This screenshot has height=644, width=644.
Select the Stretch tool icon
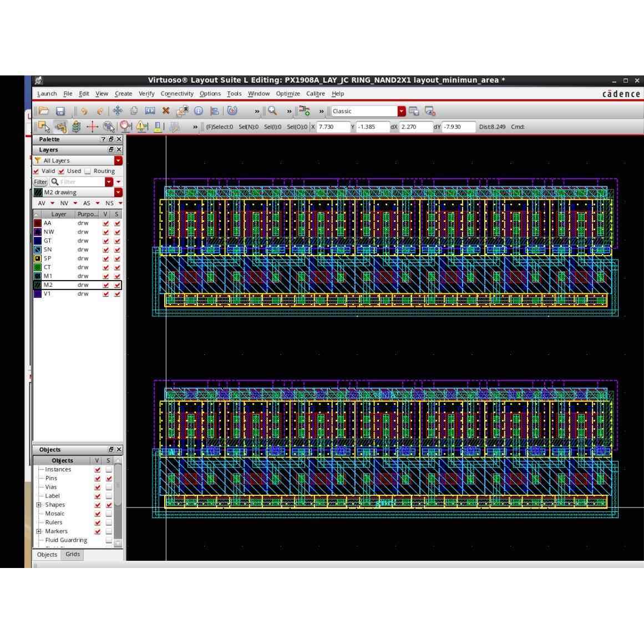pos(150,111)
